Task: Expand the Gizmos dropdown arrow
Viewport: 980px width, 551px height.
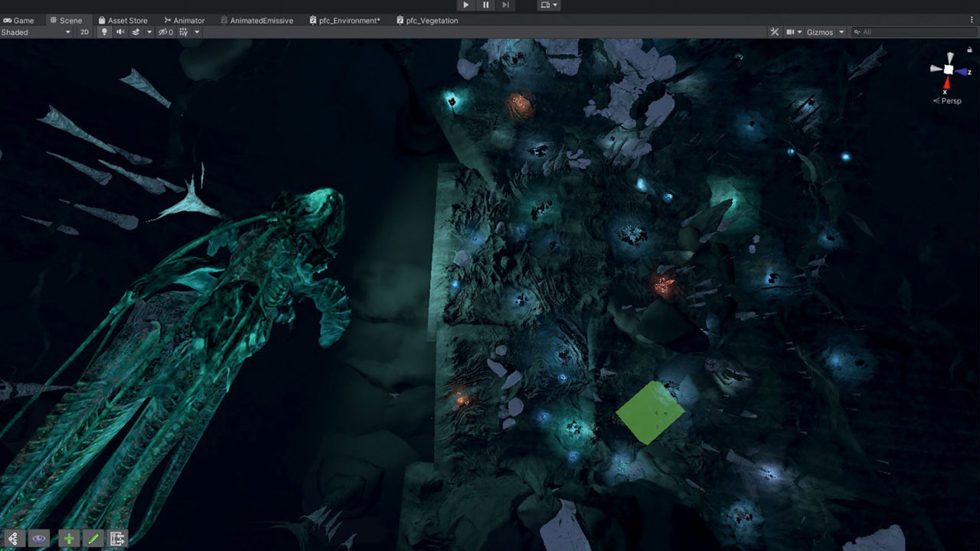Action: (x=841, y=32)
